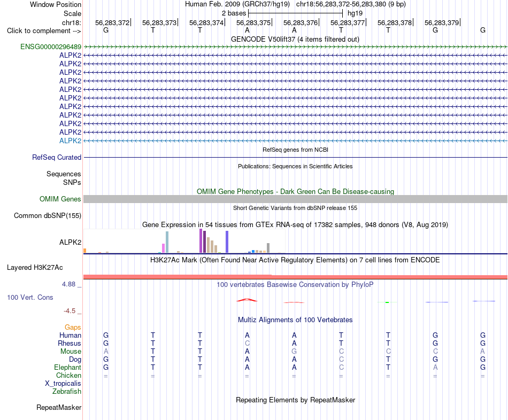Select position label 56,283,375 on ruler
This screenshot has height=420, width=508.
253,22
